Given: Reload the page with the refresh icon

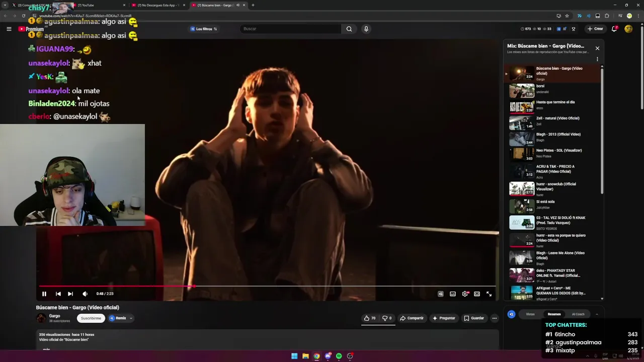Looking at the screenshot, I should tap(24, 16).
